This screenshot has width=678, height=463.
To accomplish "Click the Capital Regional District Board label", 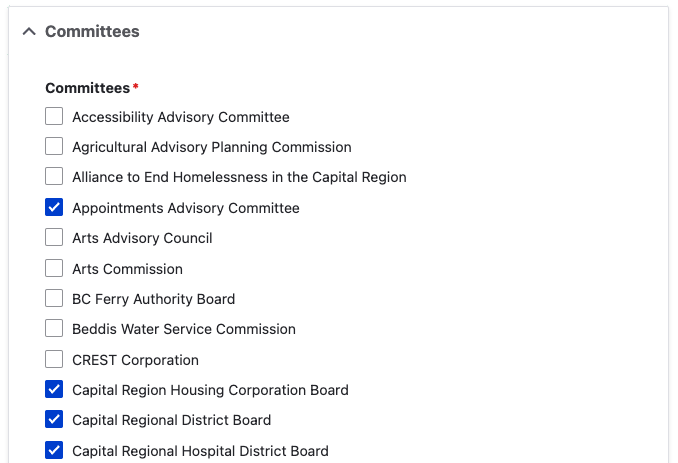I will tap(171, 420).
